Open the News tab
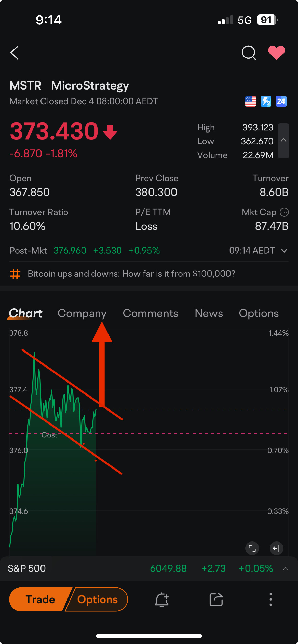298x644 pixels. click(x=209, y=313)
